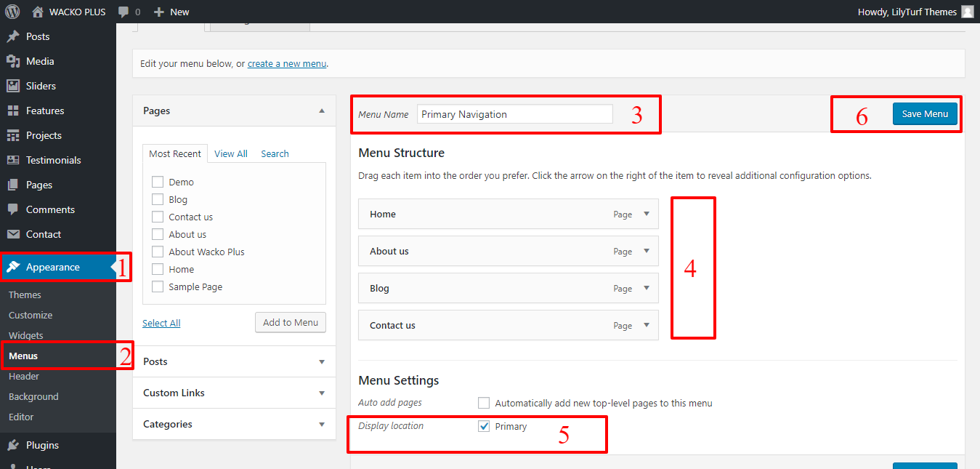Click the Testimonials icon in sidebar
This screenshot has height=469, width=980.
coord(13,160)
